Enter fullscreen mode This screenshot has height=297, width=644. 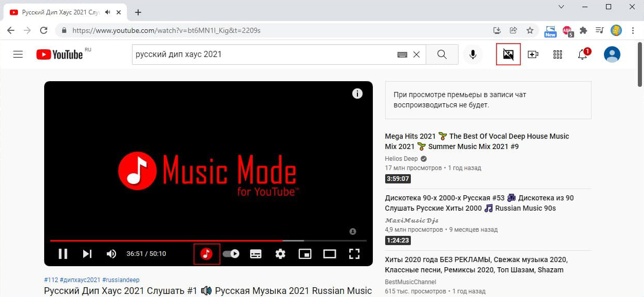tap(354, 254)
